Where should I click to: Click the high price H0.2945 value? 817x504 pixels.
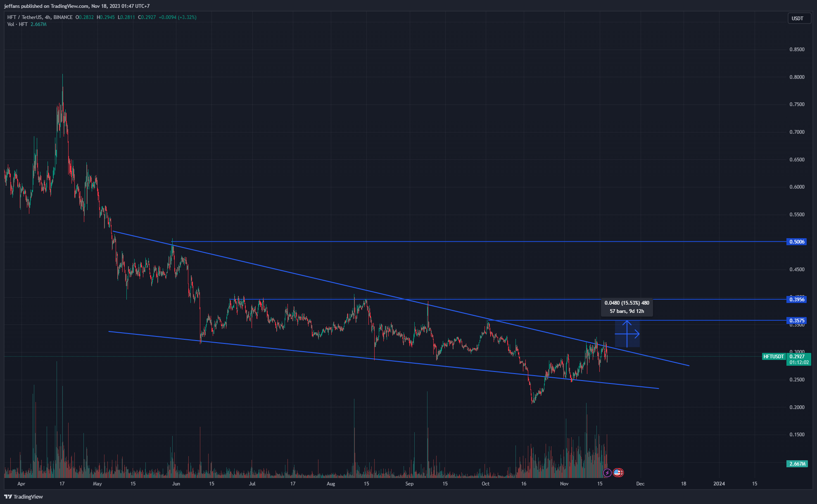click(x=106, y=17)
